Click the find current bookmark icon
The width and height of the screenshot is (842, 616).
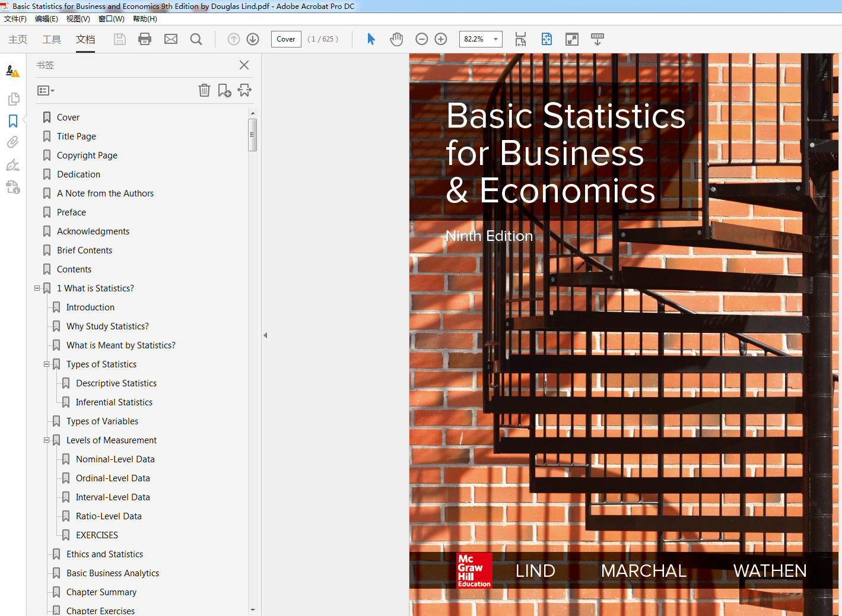click(244, 90)
